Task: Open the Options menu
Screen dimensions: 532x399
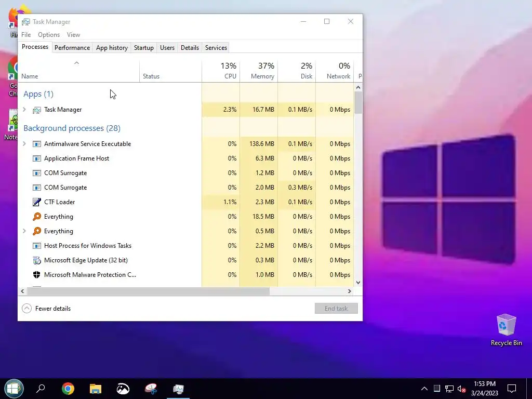Action: pos(49,35)
